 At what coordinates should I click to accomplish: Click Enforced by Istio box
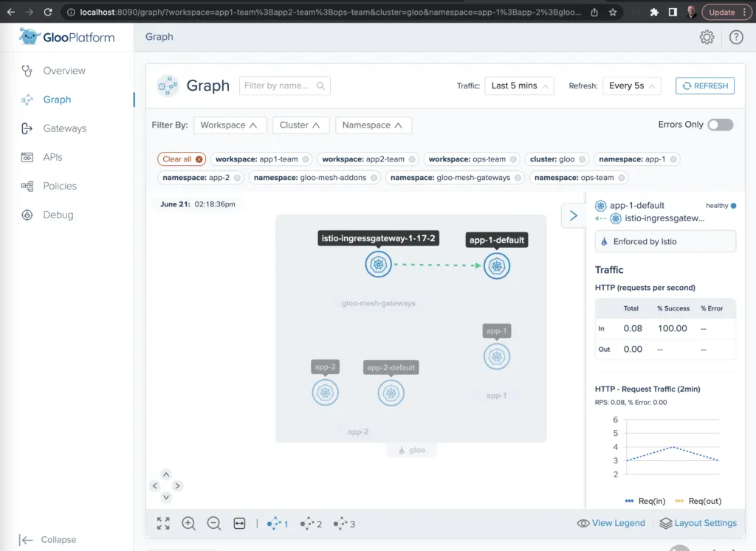coord(665,241)
